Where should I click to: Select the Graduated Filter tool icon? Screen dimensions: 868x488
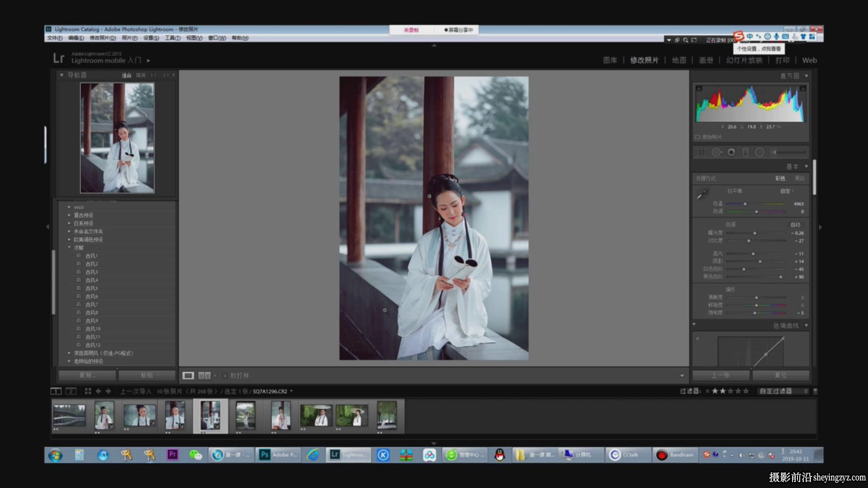click(745, 153)
